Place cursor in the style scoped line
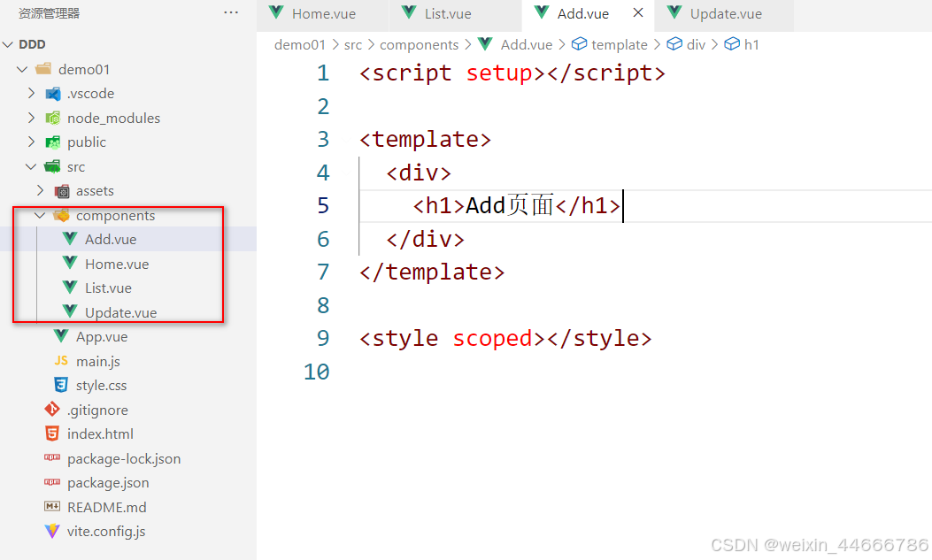 pyautogui.click(x=505, y=339)
